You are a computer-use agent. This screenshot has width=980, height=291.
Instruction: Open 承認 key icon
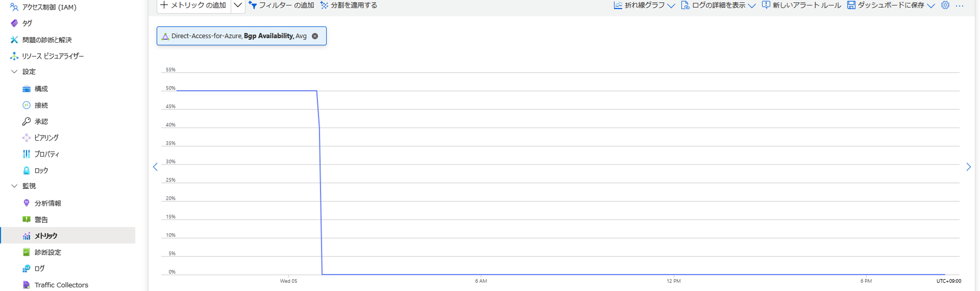26,122
